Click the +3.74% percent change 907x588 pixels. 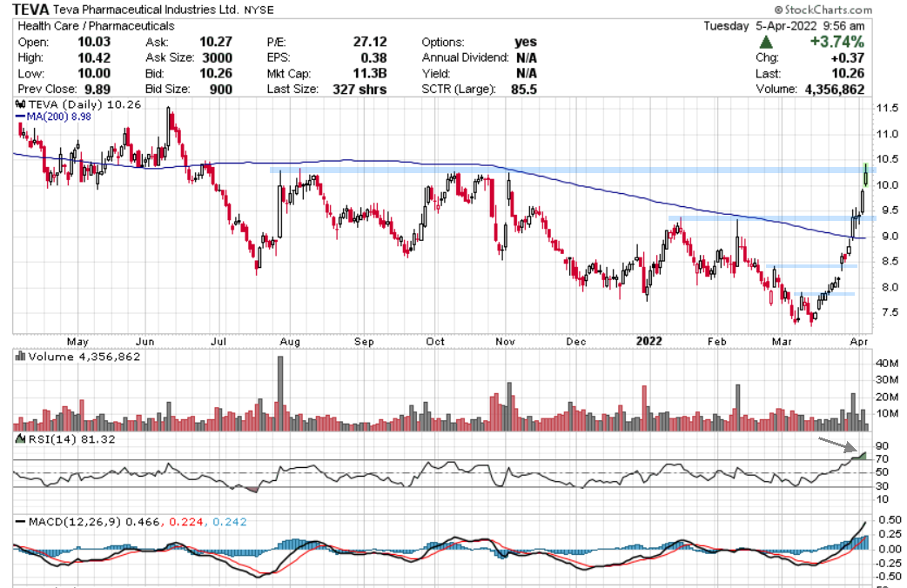coord(837,42)
